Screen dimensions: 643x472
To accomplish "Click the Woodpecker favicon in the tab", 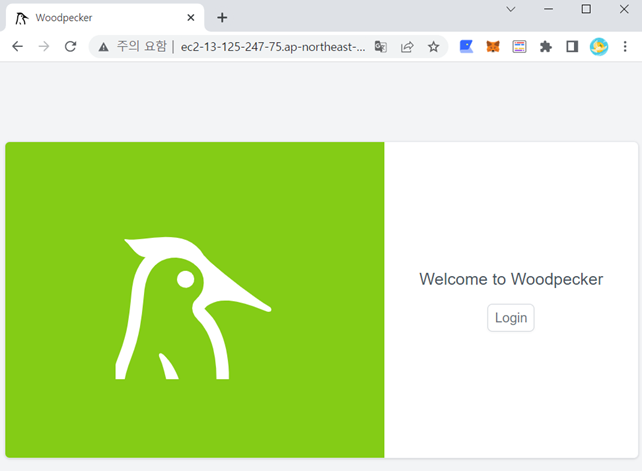I will (21, 18).
